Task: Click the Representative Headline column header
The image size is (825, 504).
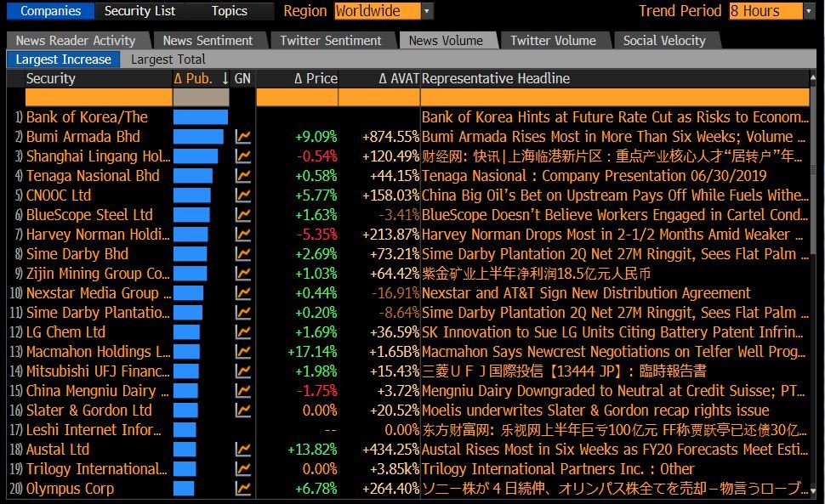Action: tap(496, 78)
